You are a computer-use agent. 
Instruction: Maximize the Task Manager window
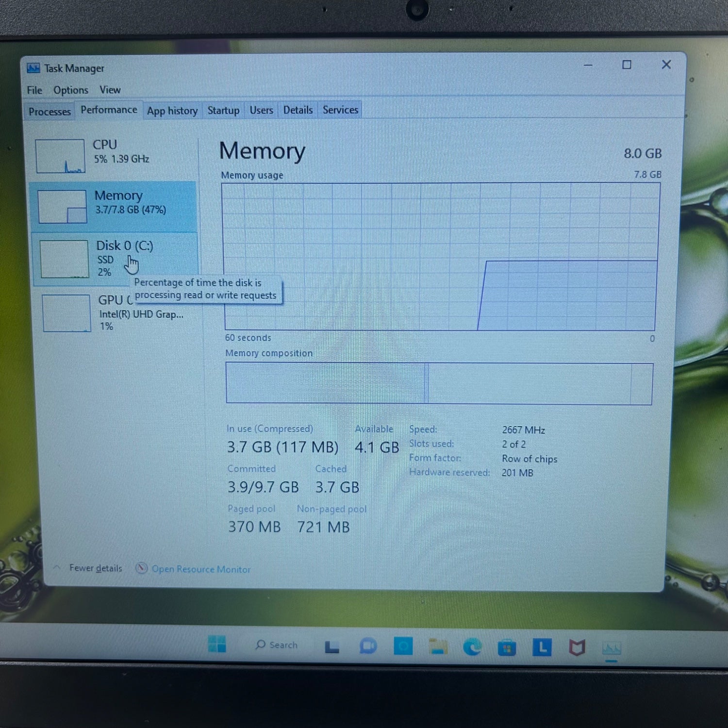coord(627,65)
